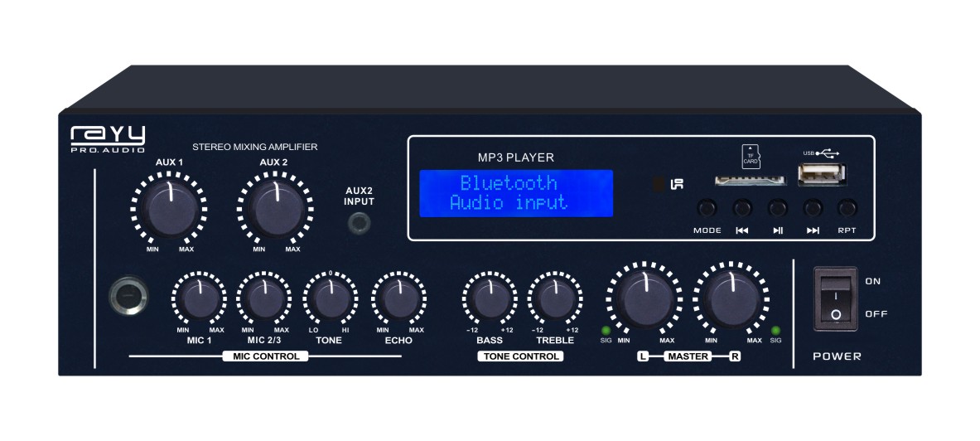Click the mic TONE knob

point(331,299)
